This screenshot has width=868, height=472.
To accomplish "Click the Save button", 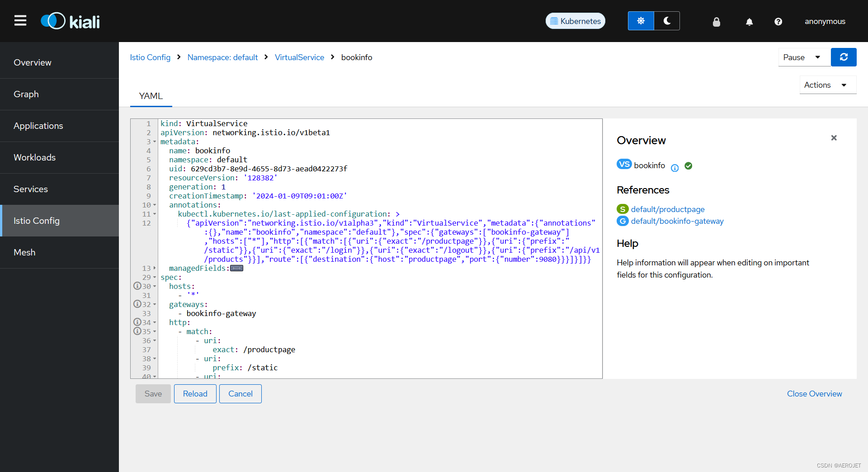I will tap(153, 394).
